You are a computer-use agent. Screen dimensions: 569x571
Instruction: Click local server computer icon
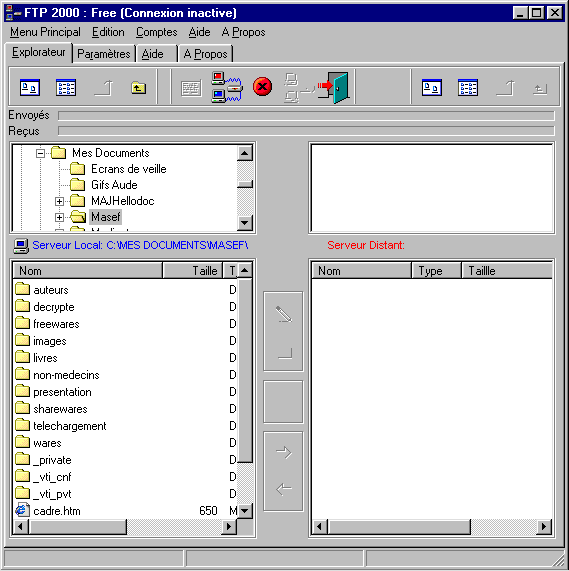pos(21,246)
